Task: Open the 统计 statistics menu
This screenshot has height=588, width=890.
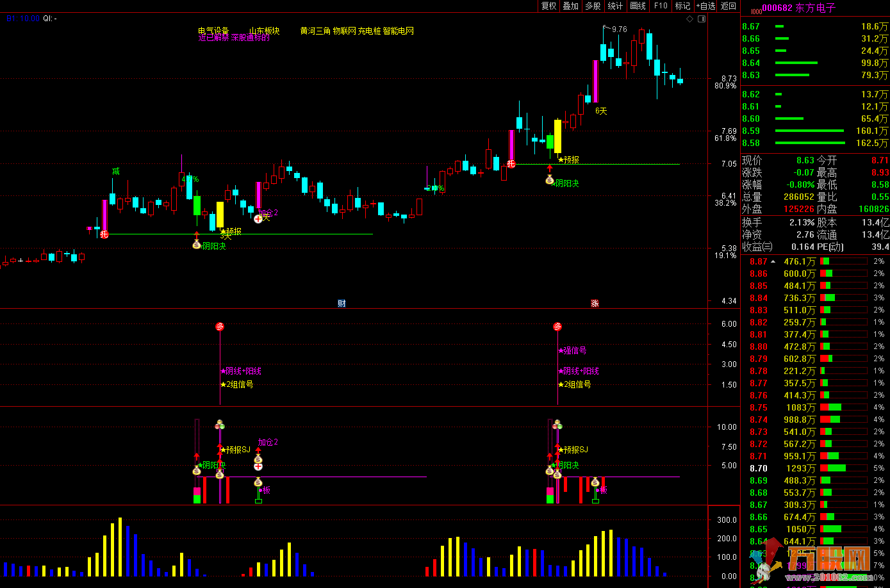Action: coord(615,6)
